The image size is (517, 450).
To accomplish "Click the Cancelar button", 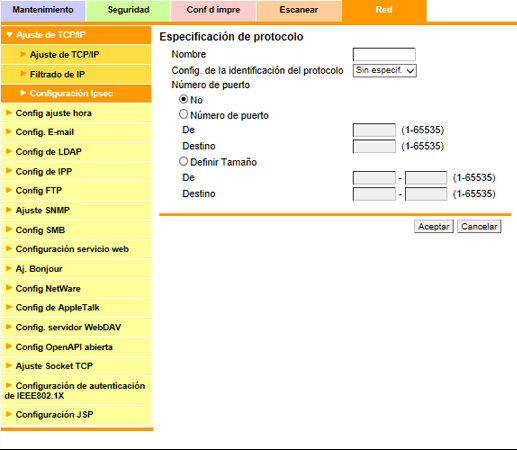I will (479, 227).
